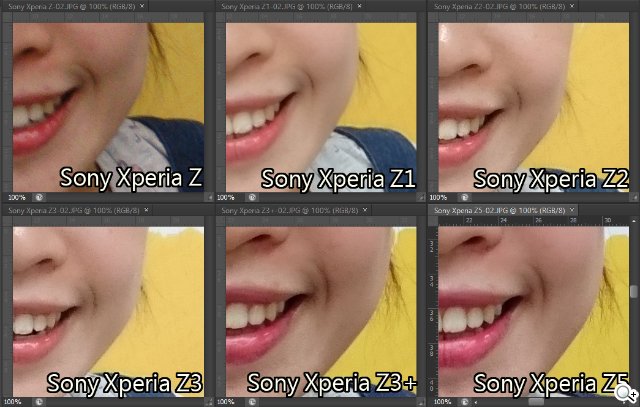This screenshot has height=407, width=640.
Task: Click the horizontal scrollbar thumb in Xperia Z5 window
Action: (x=536, y=402)
